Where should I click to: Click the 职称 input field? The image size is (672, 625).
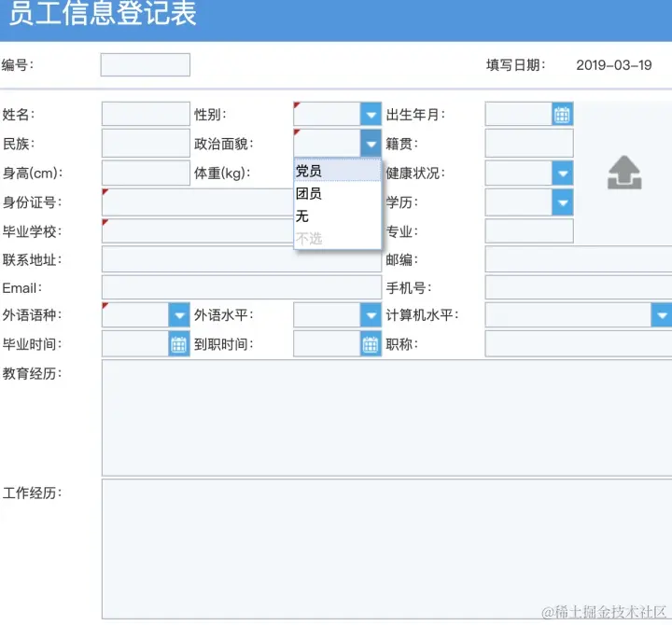[x=579, y=344]
